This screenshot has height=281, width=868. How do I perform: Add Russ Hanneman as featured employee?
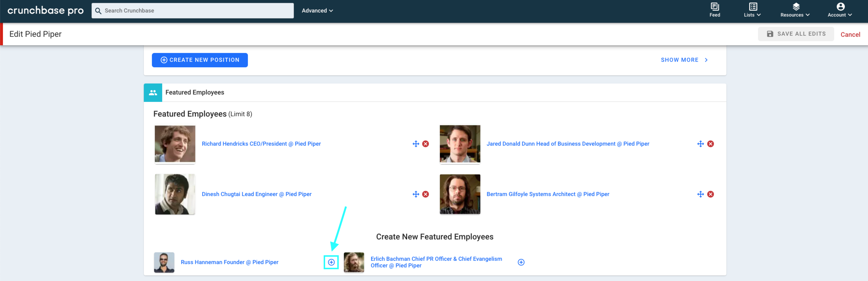(x=331, y=262)
